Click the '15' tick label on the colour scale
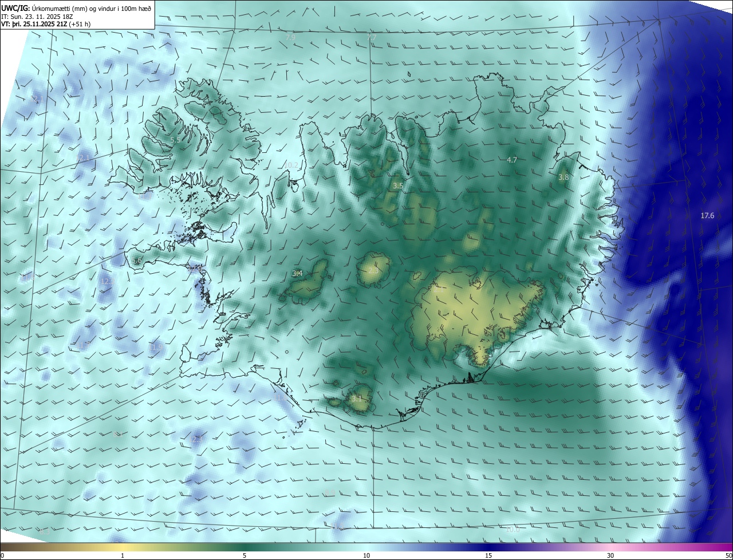This screenshot has height=560, width=733. pyautogui.click(x=488, y=555)
